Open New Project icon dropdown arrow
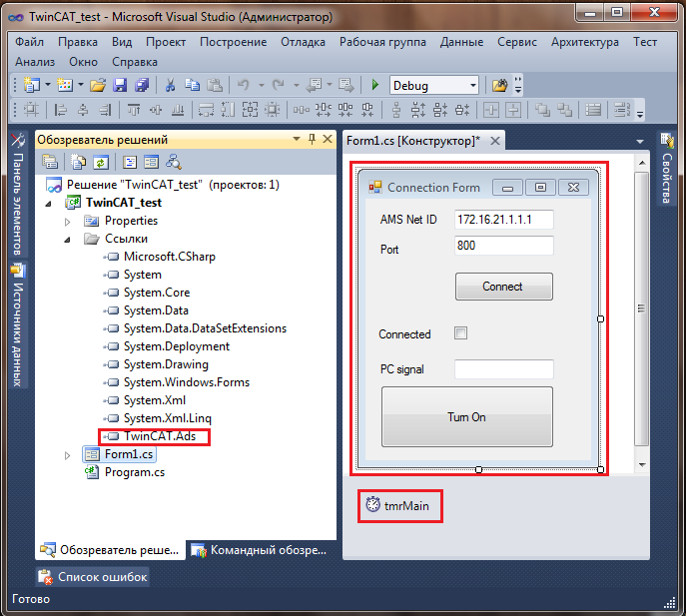This screenshot has width=686, height=616. [x=47, y=85]
